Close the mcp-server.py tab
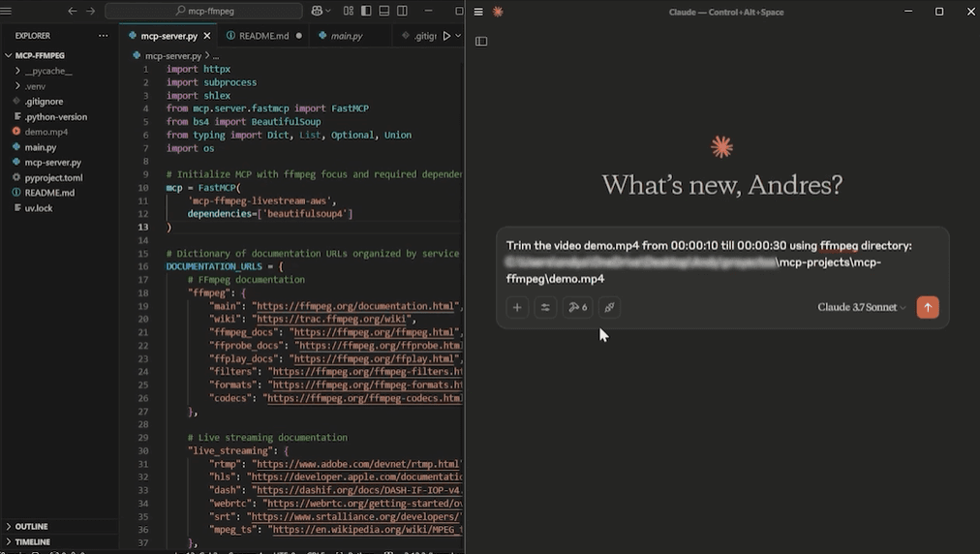980x554 pixels. click(207, 36)
